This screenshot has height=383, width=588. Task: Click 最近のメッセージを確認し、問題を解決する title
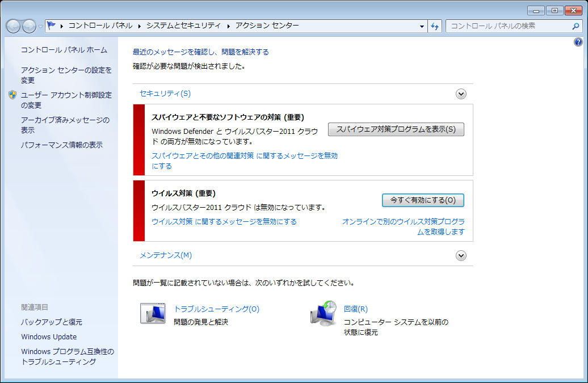tap(200, 52)
